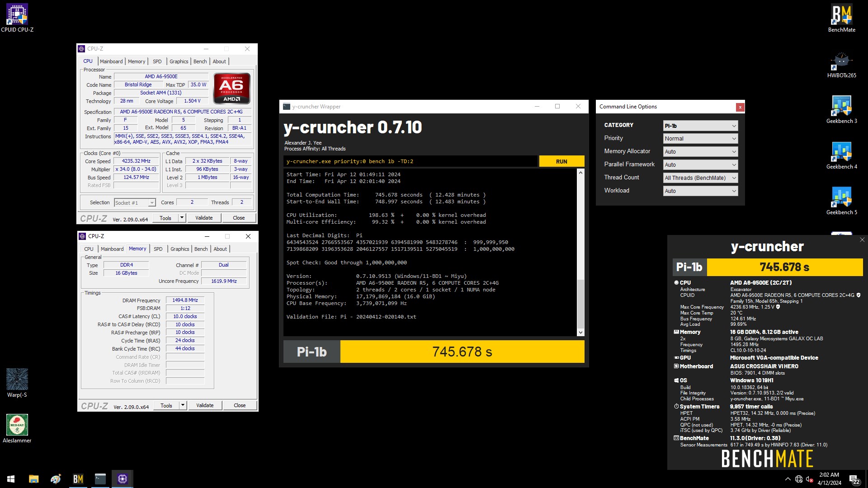Click taskbar clock showing 2:02 AM
This screenshot has height=488, width=868.
click(x=829, y=479)
